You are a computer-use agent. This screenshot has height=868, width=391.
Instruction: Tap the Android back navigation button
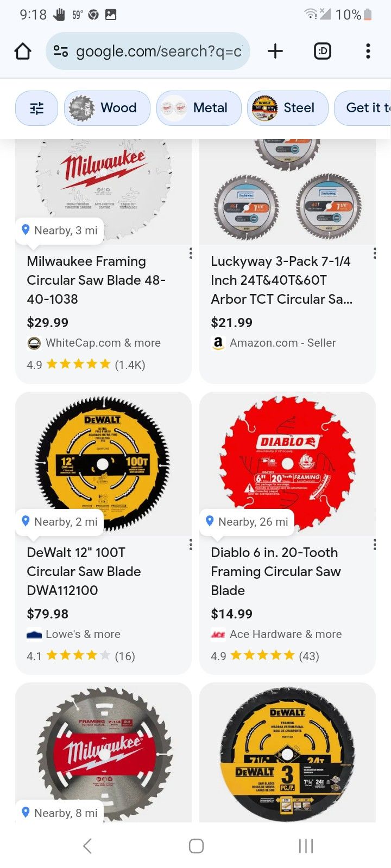[x=87, y=845]
